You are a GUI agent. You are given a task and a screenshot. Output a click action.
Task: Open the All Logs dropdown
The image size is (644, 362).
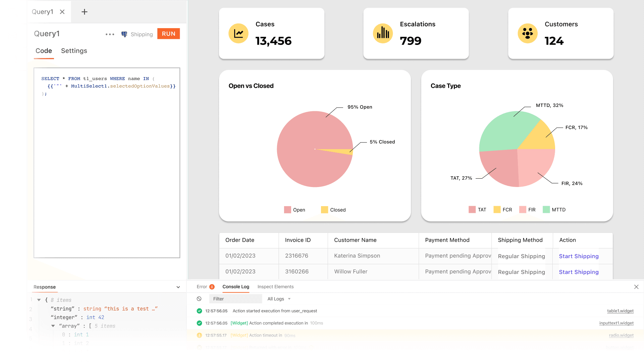tap(279, 299)
